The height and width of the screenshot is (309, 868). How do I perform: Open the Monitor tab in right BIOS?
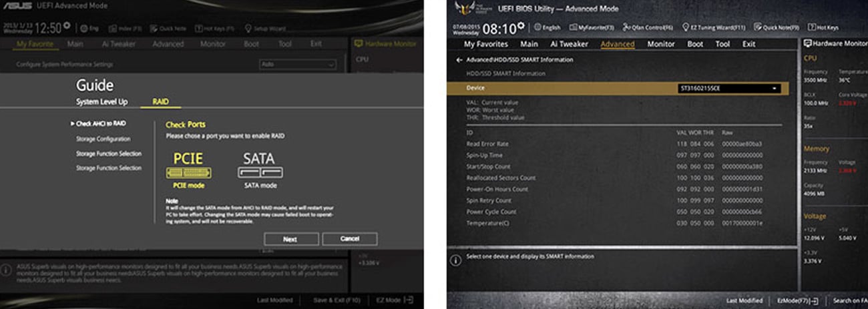pos(660,44)
